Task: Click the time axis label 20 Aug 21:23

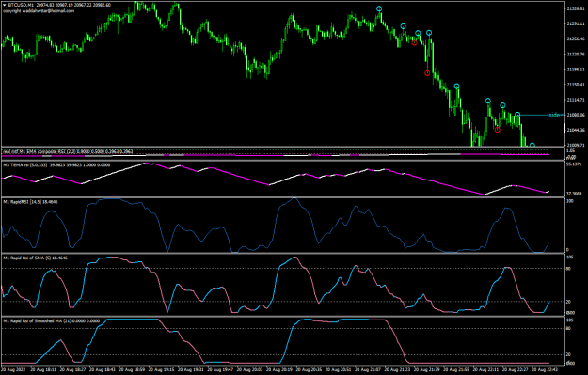Action: pos(398,369)
